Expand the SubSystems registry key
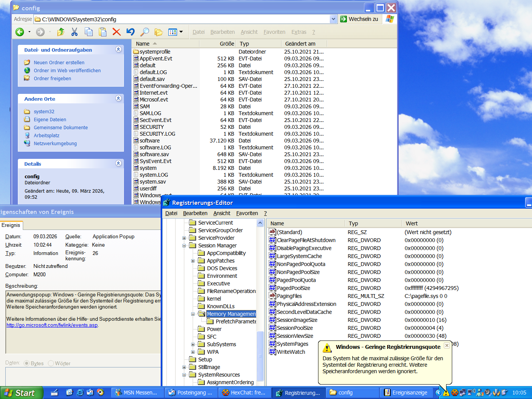532x399 pixels. [193, 344]
